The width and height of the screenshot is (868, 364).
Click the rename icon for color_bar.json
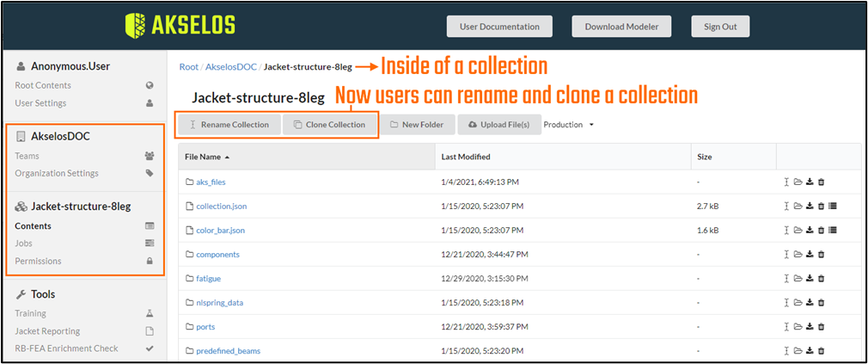786,230
